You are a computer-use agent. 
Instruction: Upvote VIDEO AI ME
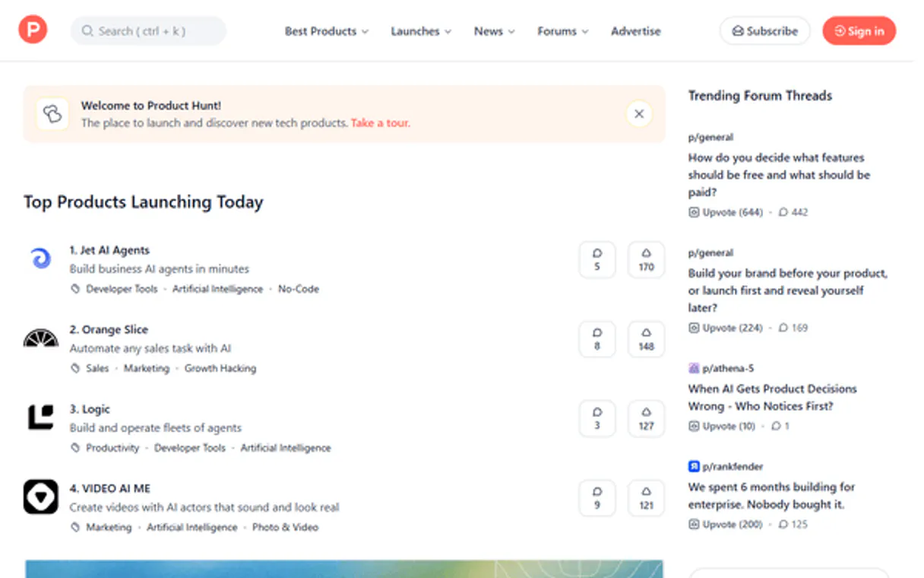[x=646, y=498]
